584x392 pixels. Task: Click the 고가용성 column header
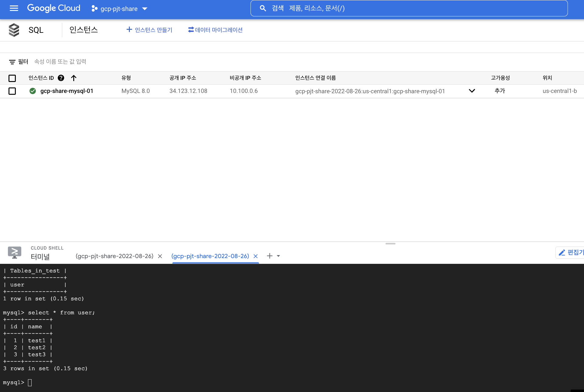(500, 78)
